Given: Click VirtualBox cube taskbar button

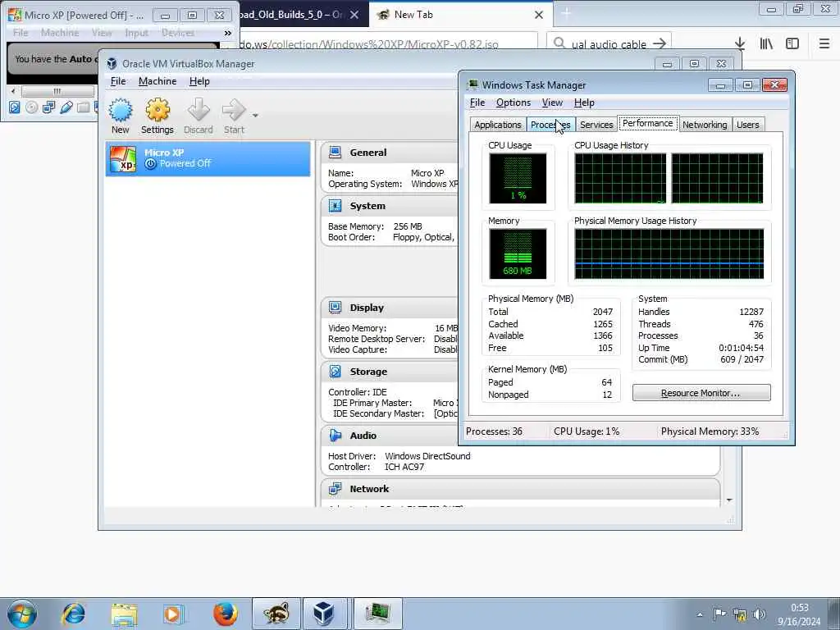Looking at the screenshot, I should click(325, 614).
